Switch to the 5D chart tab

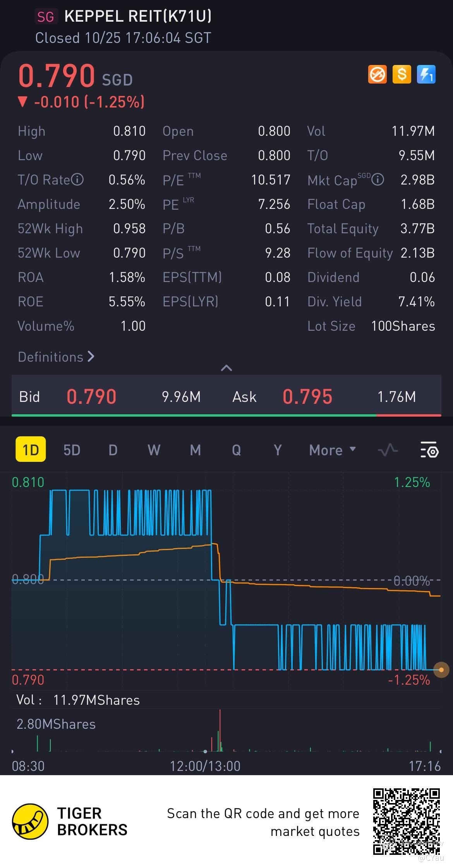pyautogui.click(x=72, y=450)
